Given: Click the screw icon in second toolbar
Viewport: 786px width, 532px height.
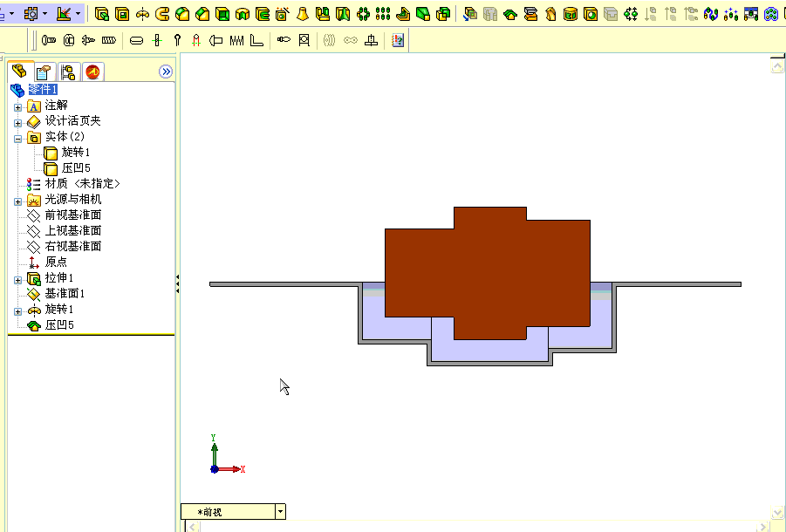Looking at the screenshot, I should (88, 40).
